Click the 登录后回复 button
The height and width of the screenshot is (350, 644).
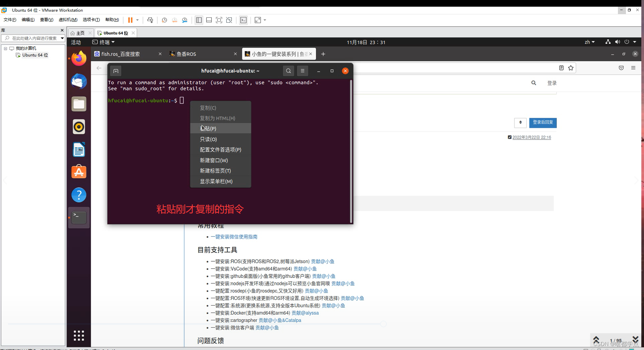click(543, 123)
